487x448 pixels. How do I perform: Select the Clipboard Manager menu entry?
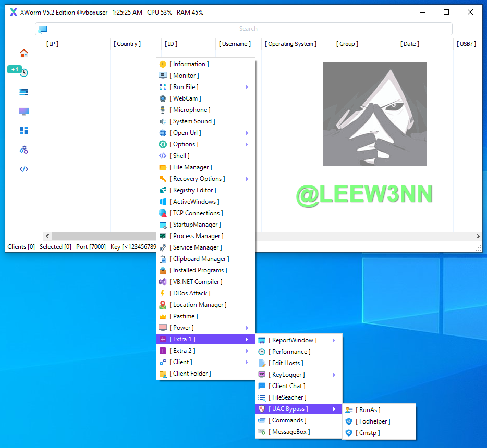click(x=199, y=259)
